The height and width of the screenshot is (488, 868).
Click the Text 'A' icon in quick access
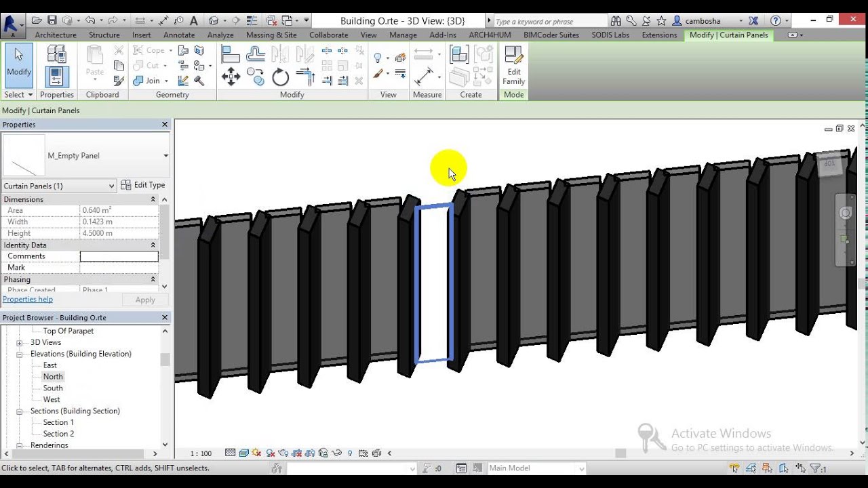pyautogui.click(x=193, y=21)
